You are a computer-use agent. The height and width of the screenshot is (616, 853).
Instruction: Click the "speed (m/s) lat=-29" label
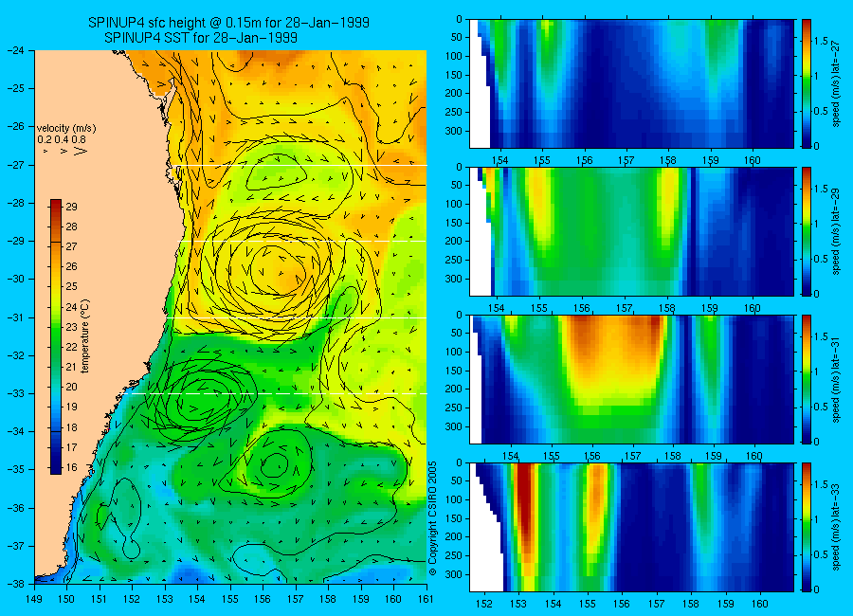836,231
